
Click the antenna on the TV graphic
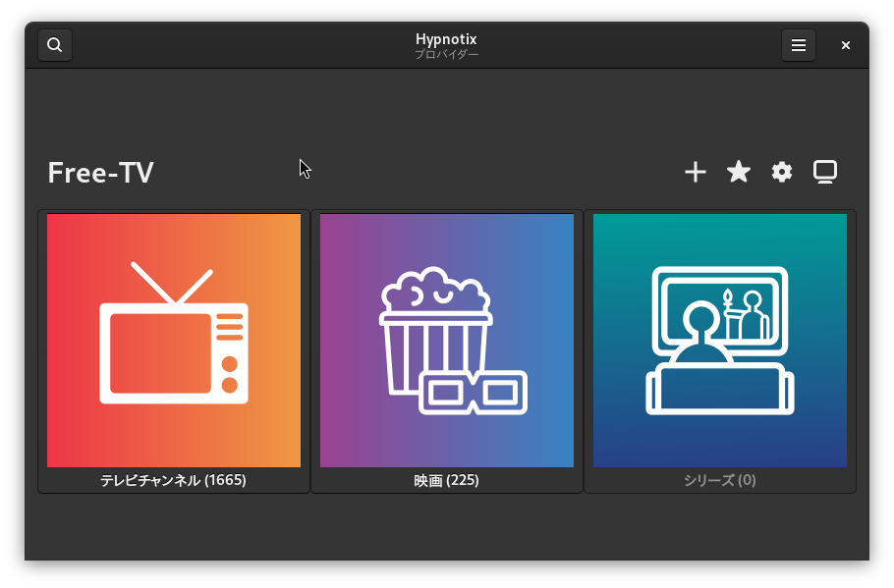(173, 283)
